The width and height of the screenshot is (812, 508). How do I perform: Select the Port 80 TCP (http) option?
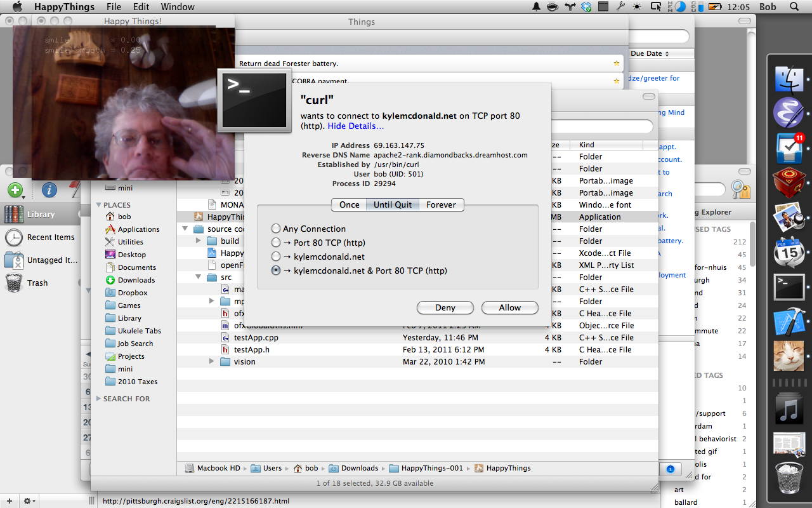[275, 243]
